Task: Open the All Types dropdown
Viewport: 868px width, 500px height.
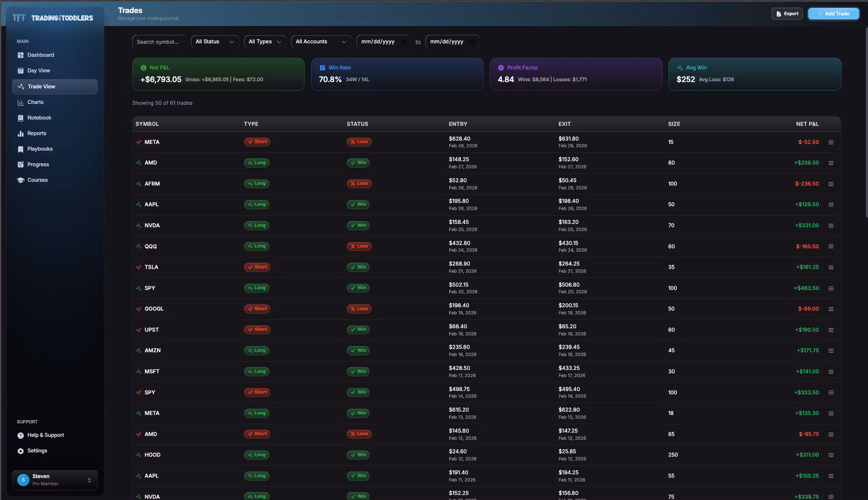Action: pyautogui.click(x=265, y=42)
